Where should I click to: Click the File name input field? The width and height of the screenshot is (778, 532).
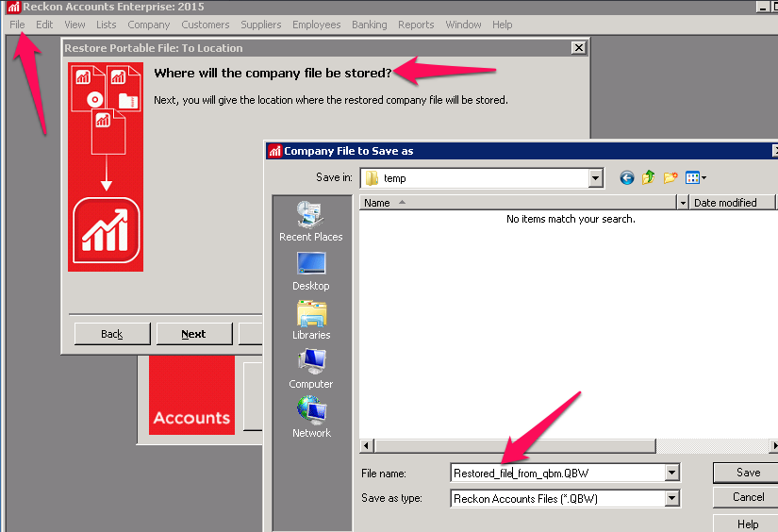558,473
